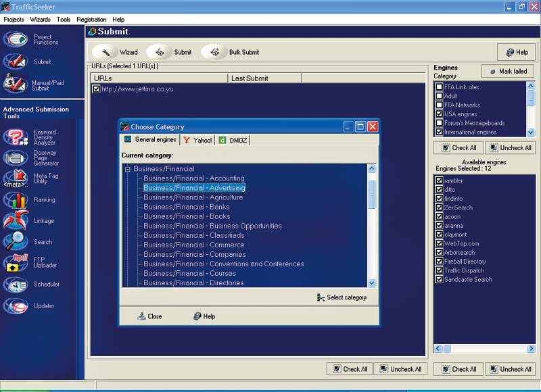
Task: Open the Meta Tag Utility
Action: click(30, 178)
